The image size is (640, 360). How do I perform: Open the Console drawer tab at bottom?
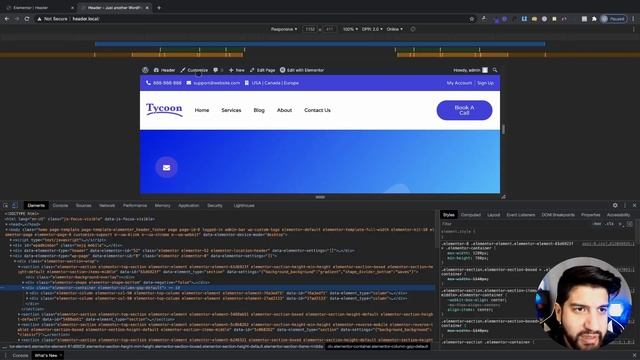click(x=20, y=356)
